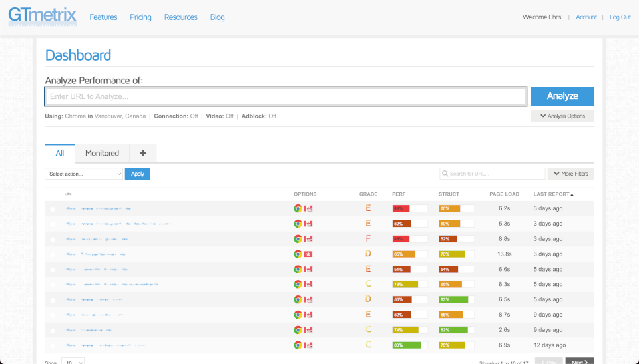Screen dimensions: 639x364
Task: Click the Canada flag in the 8.7s row
Action: pos(308,315)
